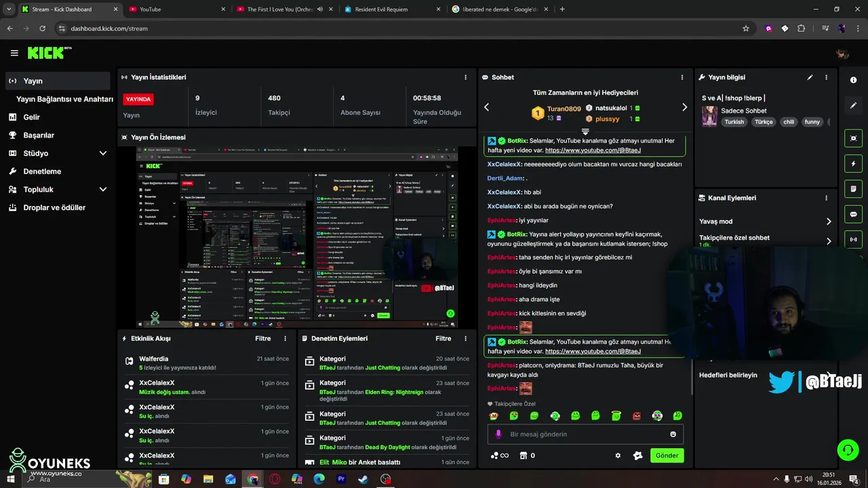
Task: Show the previous gifter leaderboard with the left arrow
Action: pos(486,107)
